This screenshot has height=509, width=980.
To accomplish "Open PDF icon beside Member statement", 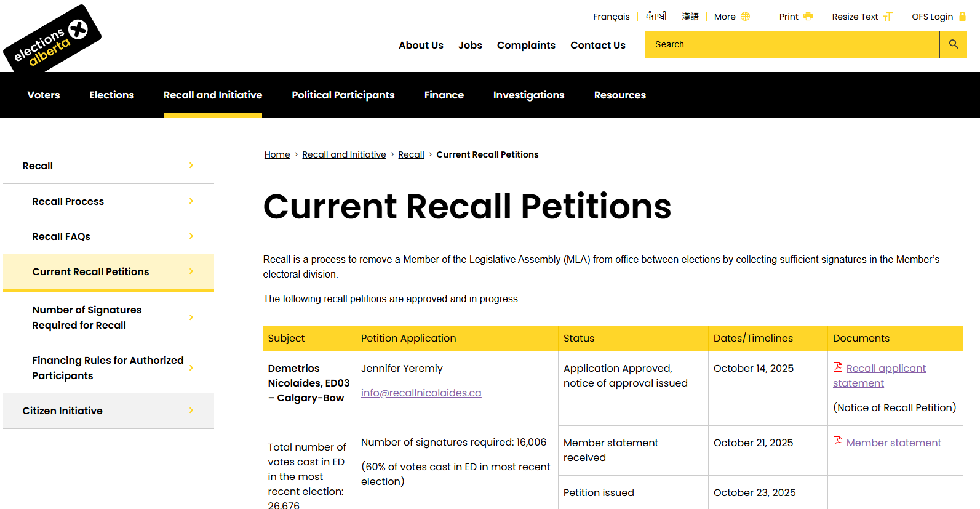I will coord(838,442).
